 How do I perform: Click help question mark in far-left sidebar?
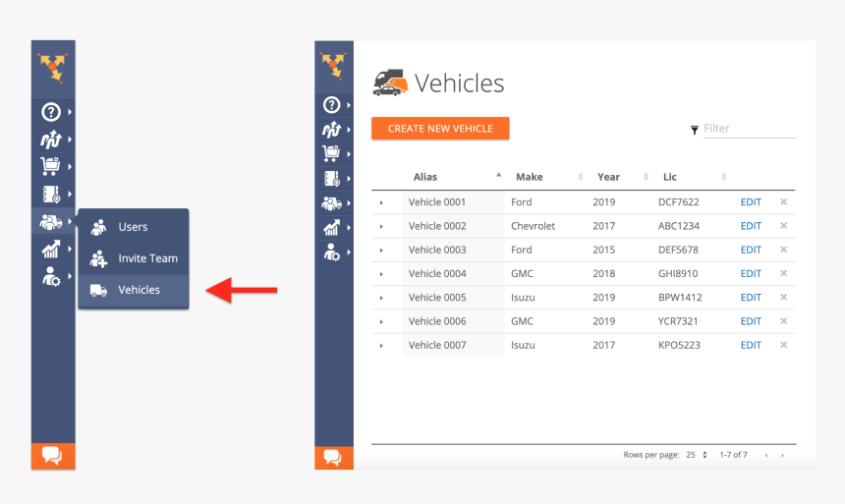pos(51,111)
